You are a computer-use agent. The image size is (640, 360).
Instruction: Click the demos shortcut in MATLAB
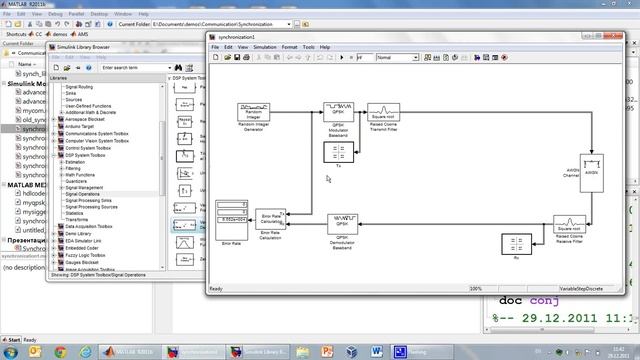coord(57,34)
